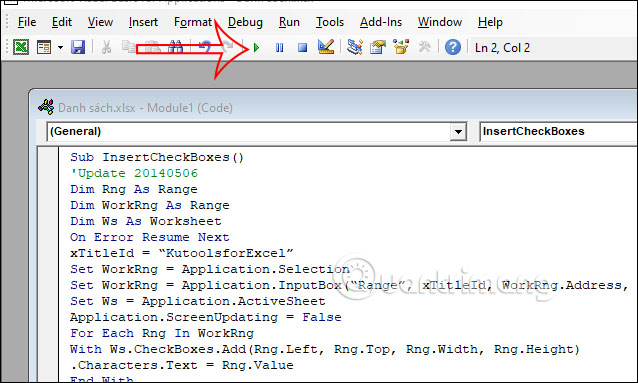638x383 pixels.
Task: Click the Dim Ws As Worksheet line
Action: pos(146,221)
